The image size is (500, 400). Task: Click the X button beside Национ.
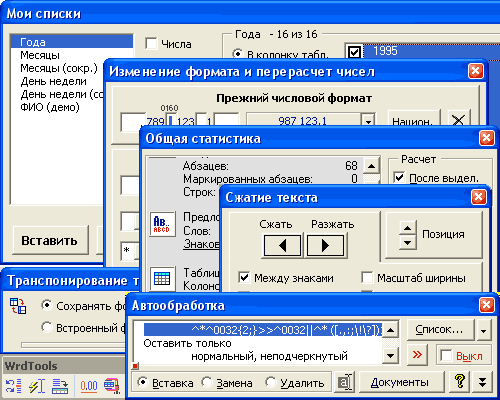458,119
